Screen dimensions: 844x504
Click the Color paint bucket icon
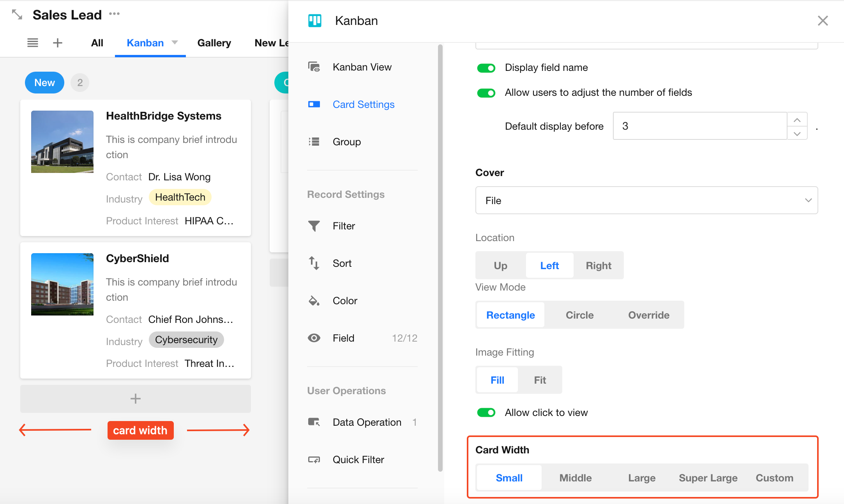point(314,301)
